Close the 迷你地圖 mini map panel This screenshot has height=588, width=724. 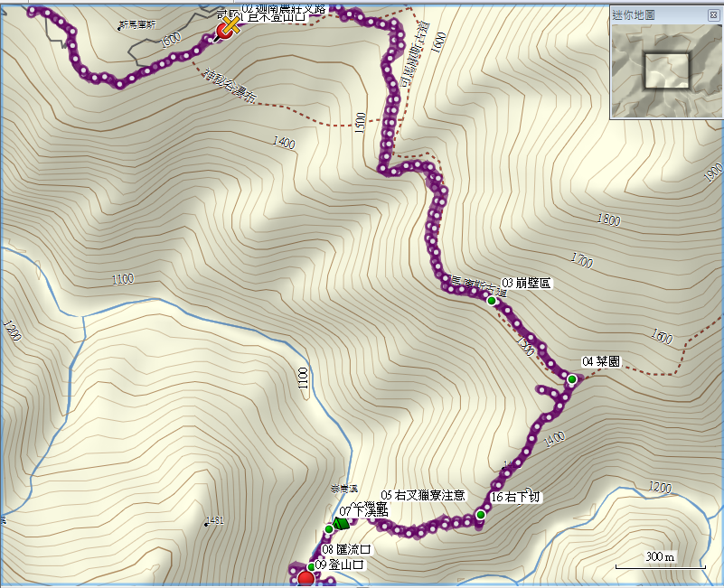coord(713,15)
